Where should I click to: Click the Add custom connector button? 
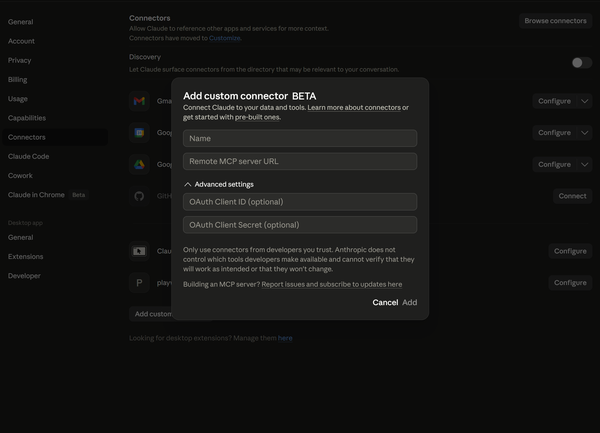tap(152, 314)
